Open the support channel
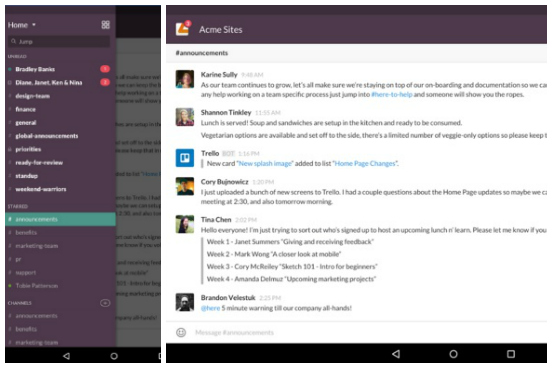 26,273
